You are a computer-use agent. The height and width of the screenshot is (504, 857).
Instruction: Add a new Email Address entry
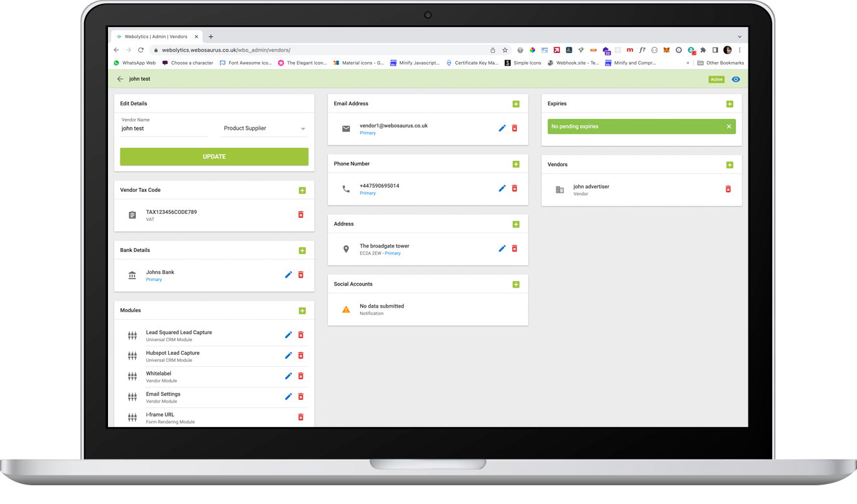515,103
